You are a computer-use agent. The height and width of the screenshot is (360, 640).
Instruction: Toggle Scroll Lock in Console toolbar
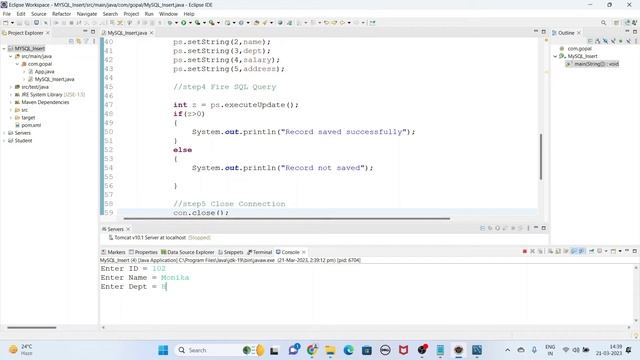558,251
